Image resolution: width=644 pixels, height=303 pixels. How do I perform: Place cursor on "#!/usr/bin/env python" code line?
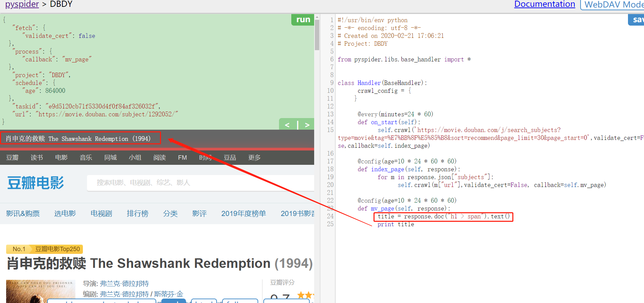(x=372, y=20)
